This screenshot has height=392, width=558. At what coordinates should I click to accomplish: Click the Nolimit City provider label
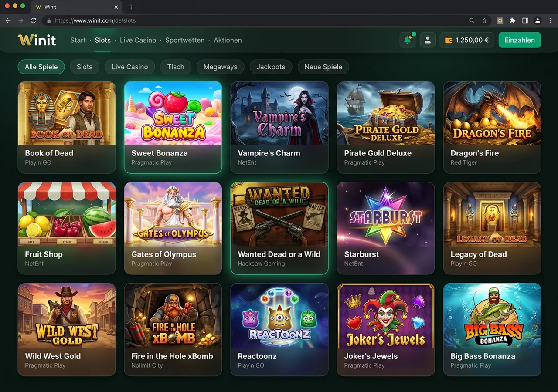point(147,365)
